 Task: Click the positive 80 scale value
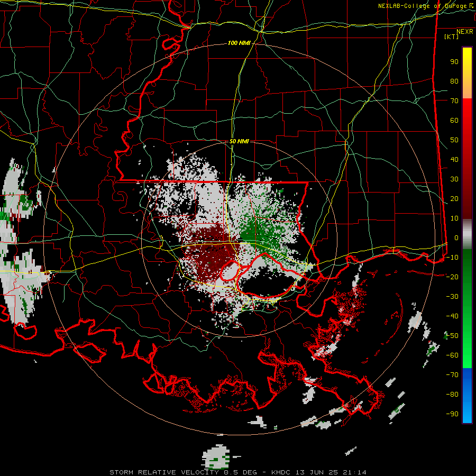pyautogui.click(x=454, y=81)
